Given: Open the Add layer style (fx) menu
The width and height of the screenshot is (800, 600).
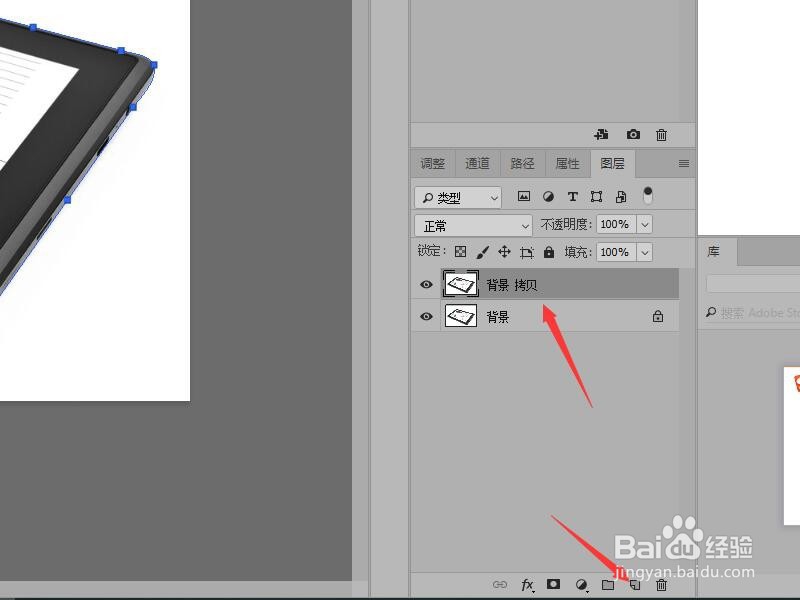Looking at the screenshot, I should click(527, 585).
